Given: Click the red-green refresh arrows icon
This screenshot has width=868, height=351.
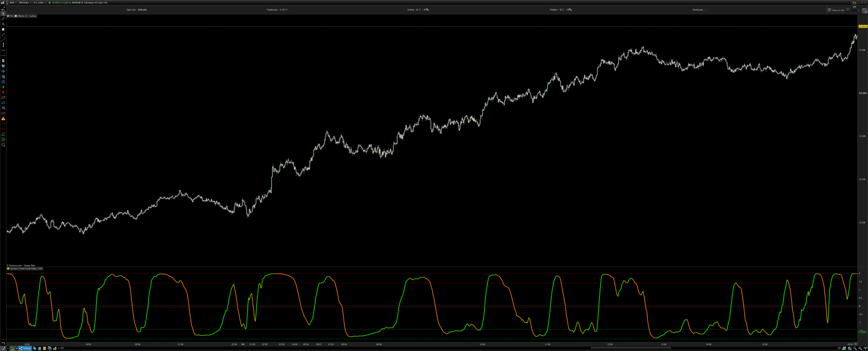Looking at the screenshot, I should coord(854,3).
